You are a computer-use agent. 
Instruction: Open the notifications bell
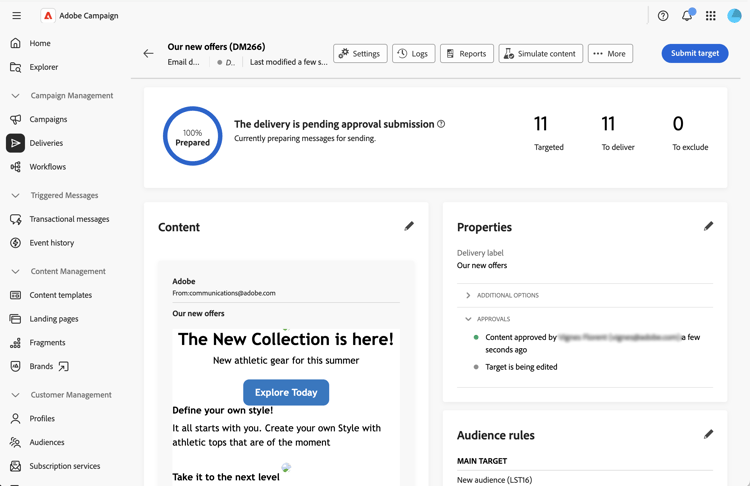tap(687, 16)
